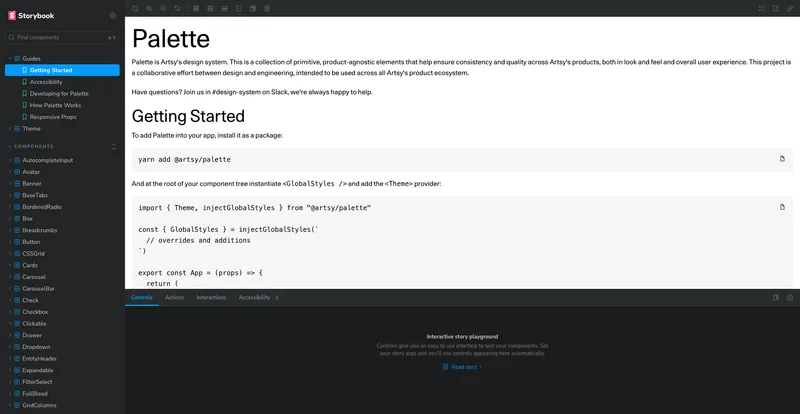
Task: Expand the Checkbox component chevron
Action: 10,312
